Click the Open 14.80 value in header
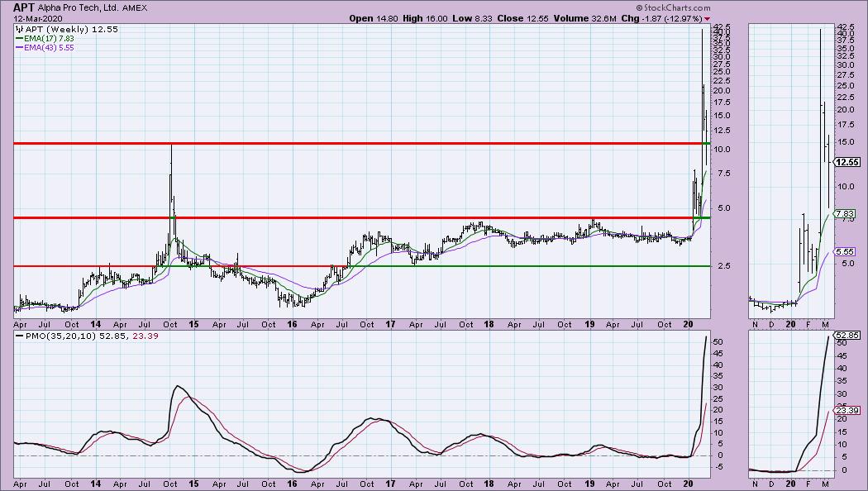The image size is (868, 491). (374, 18)
